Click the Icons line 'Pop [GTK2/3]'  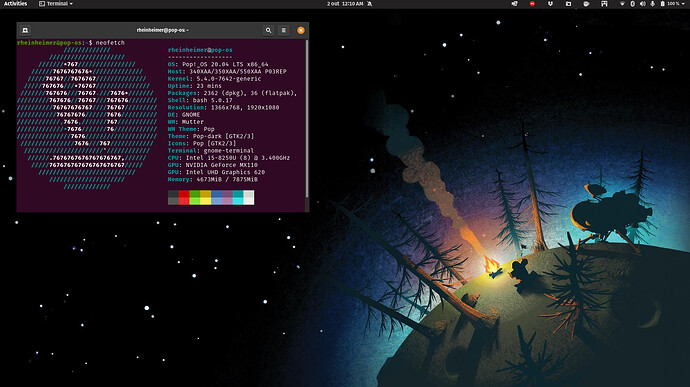202,144
